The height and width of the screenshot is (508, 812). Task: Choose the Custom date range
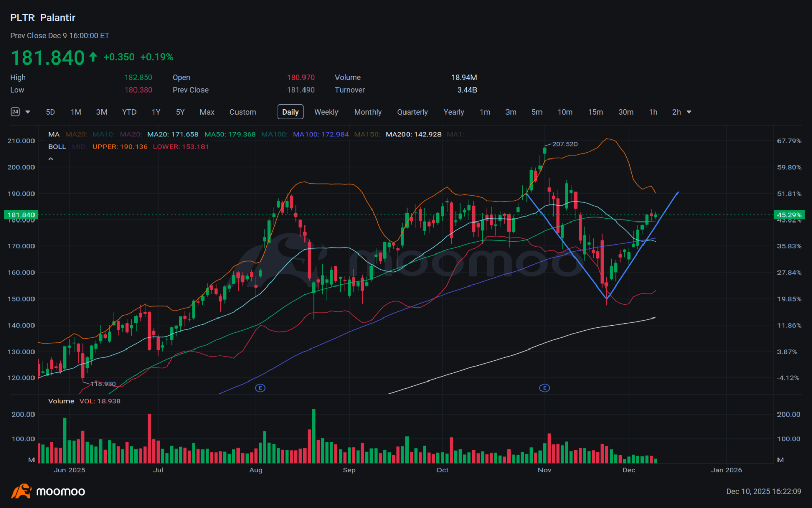[x=243, y=112]
